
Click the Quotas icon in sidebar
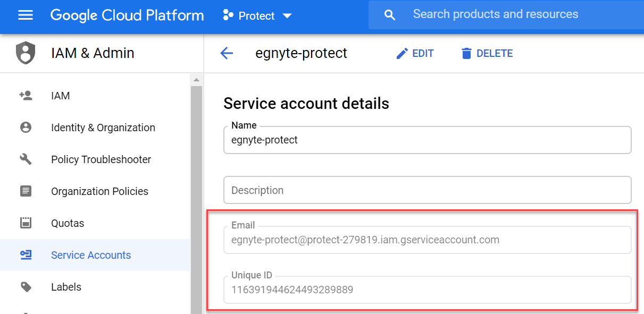tap(26, 223)
